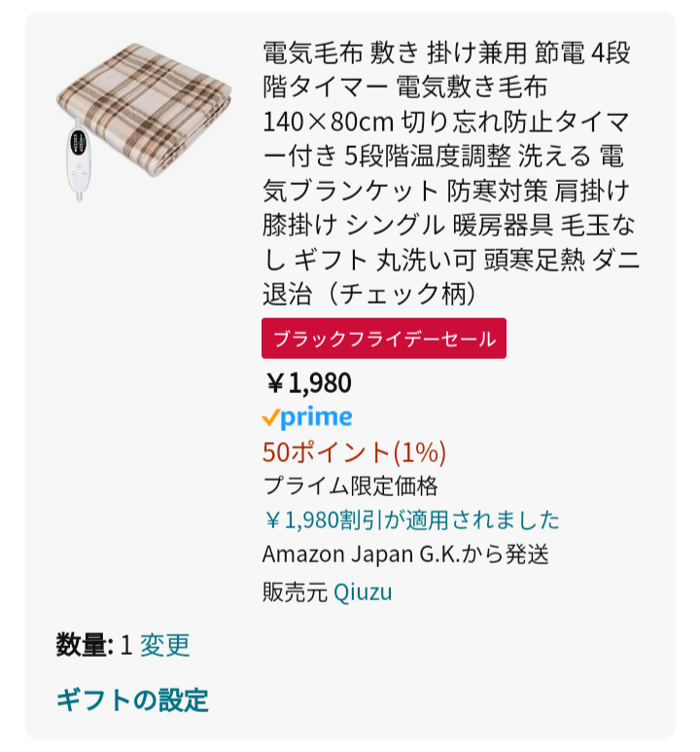Click the Amazon Japan G.K.から発送 text
The width and height of the screenshot is (700, 752).
[405, 555]
